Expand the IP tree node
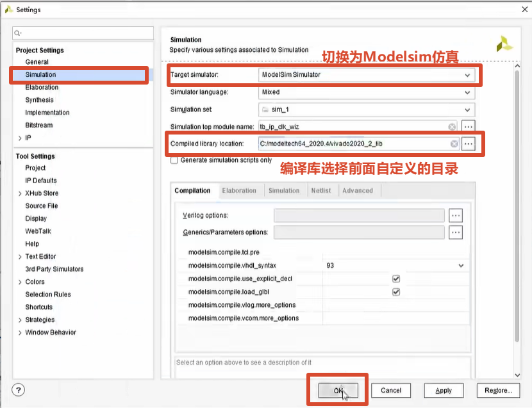532x408 pixels. (20, 138)
